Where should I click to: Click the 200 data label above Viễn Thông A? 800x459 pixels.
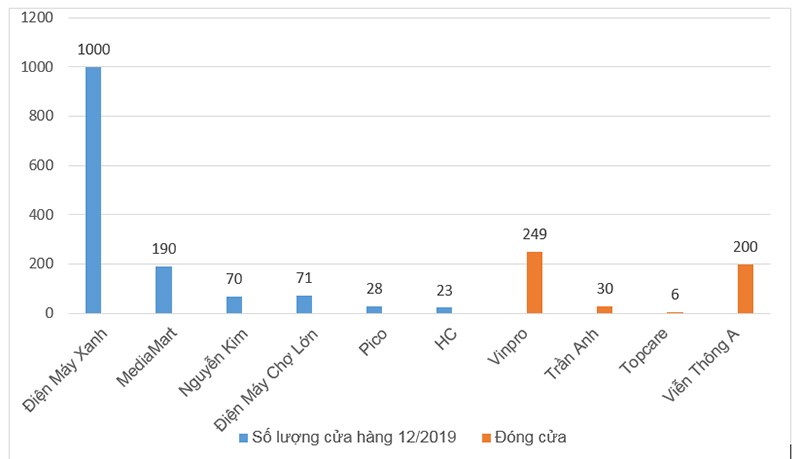pyautogui.click(x=745, y=246)
